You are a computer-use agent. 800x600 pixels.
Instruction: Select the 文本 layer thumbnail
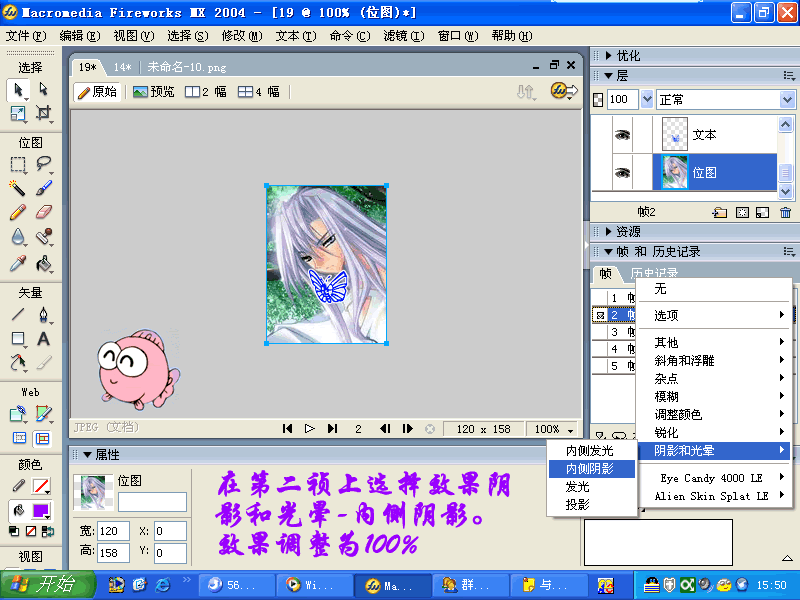pos(674,135)
